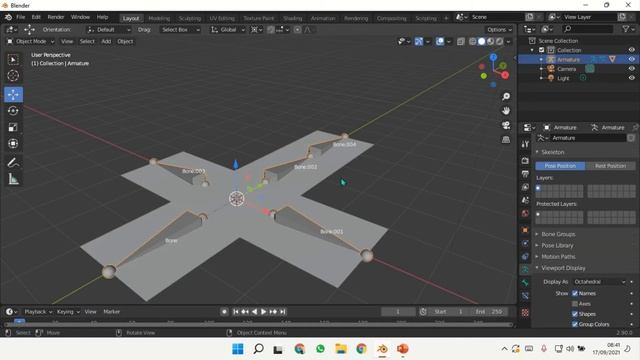This screenshot has height=360, width=640.
Task: Uncheck the Collection checkbox in outliner
Action: (542, 50)
